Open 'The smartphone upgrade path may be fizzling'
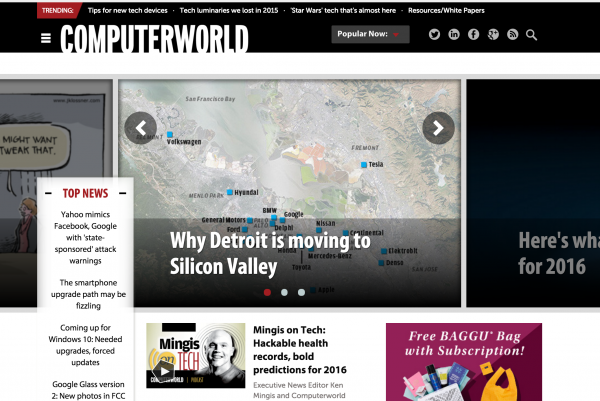600x401 pixels. coord(88,294)
